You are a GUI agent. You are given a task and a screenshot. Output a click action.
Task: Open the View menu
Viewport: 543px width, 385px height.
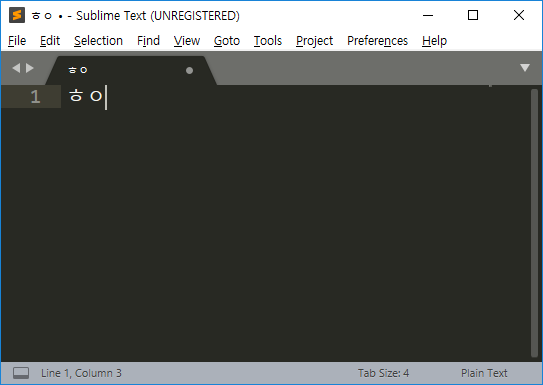tap(187, 41)
